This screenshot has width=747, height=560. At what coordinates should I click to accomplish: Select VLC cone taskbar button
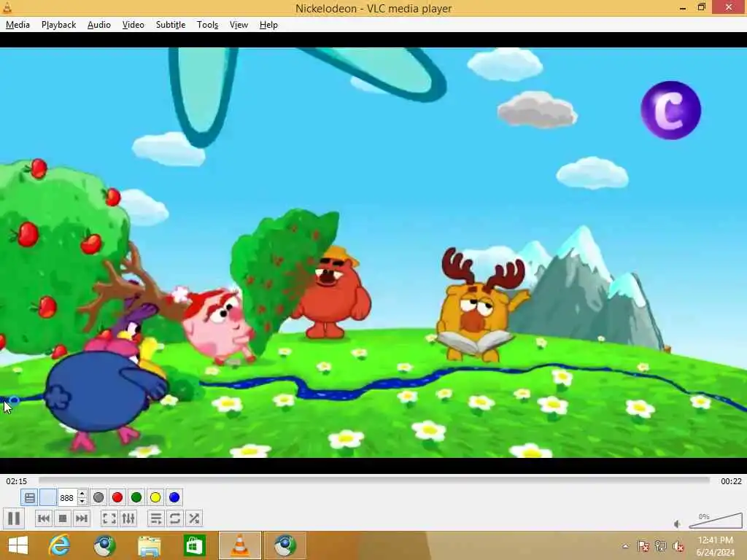pos(239,545)
